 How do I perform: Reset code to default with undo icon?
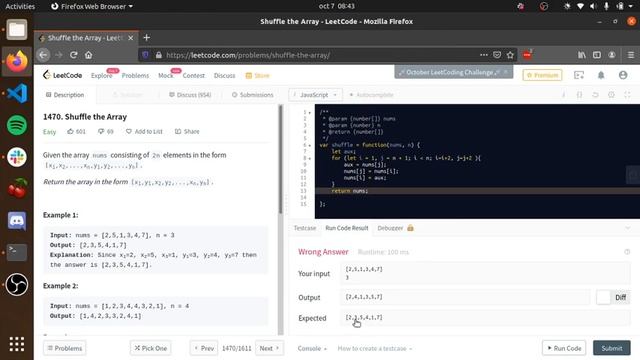[x=595, y=95]
